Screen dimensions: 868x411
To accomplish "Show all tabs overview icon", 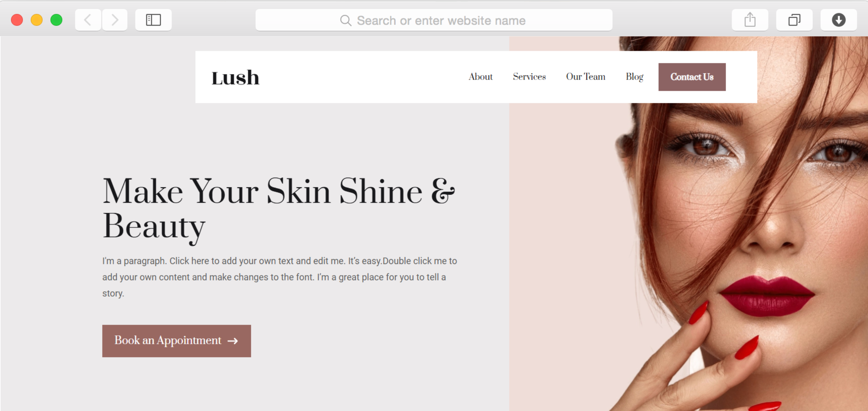I will 794,20.
